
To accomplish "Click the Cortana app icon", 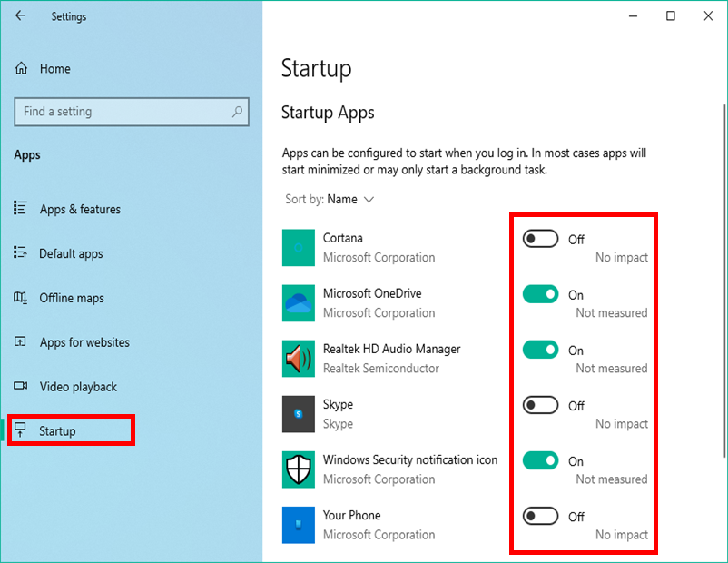I will pyautogui.click(x=299, y=248).
